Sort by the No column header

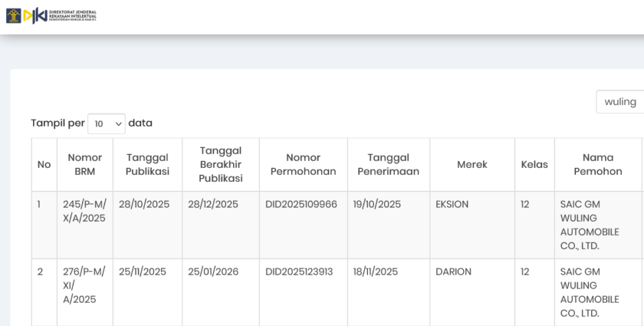(44, 164)
